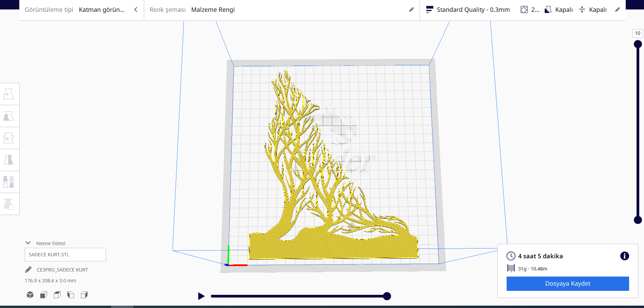Click the solid cube view preset icon

coord(30,294)
